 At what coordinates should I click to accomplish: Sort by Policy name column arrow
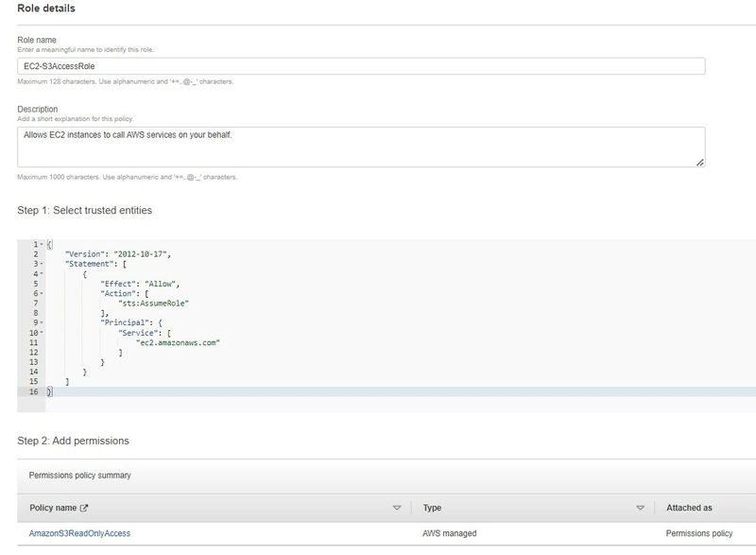[397, 508]
